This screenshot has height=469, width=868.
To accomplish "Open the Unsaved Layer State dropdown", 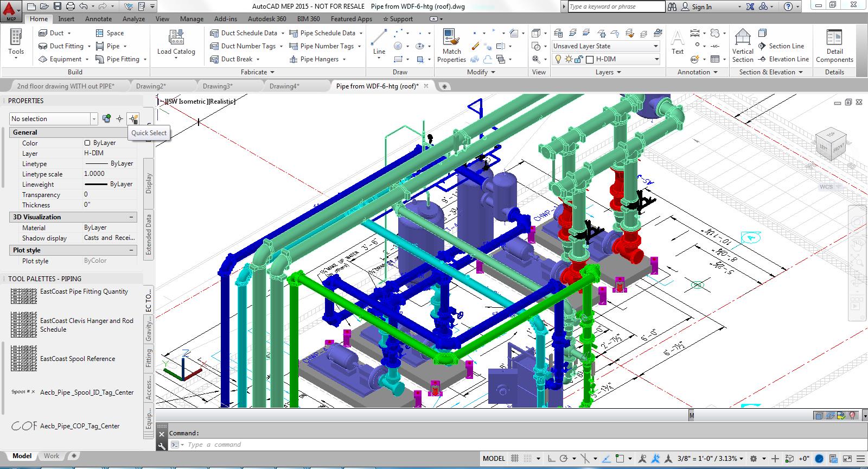I will [605, 46].
